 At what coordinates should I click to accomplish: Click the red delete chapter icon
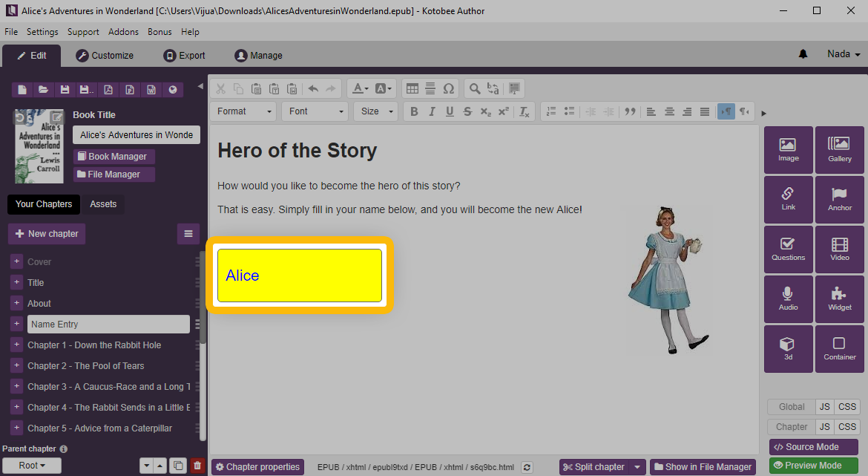[197, 466]
